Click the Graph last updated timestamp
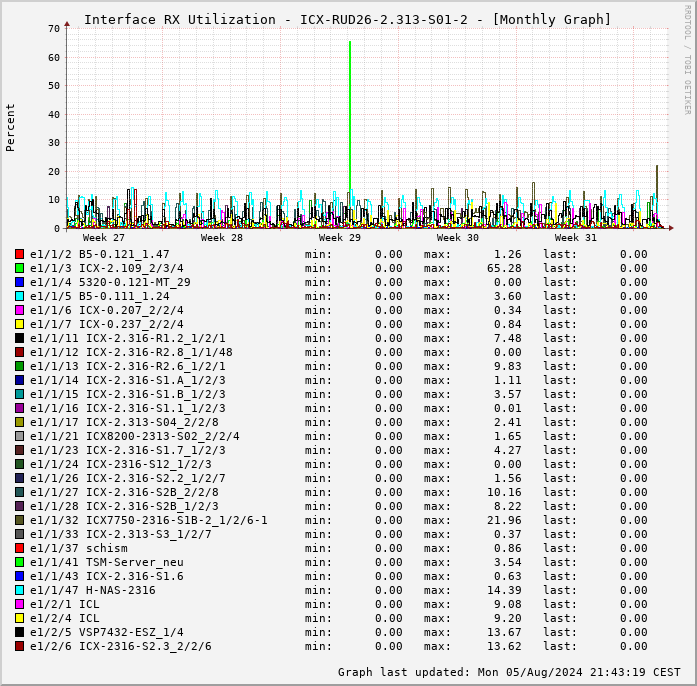Viewport: 697px width, 686px height. [x=509, y=672]
